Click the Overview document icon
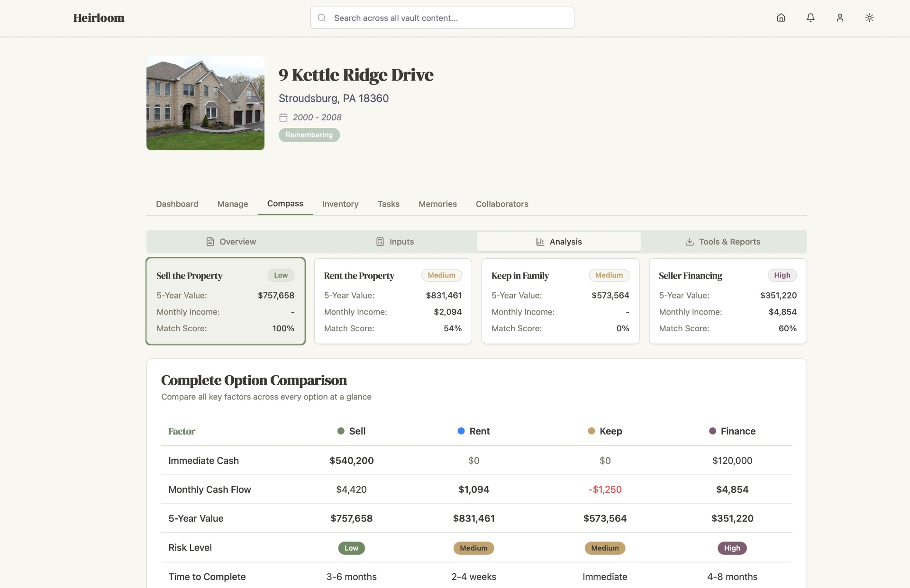910x588 pixels. tap(210, 242)
